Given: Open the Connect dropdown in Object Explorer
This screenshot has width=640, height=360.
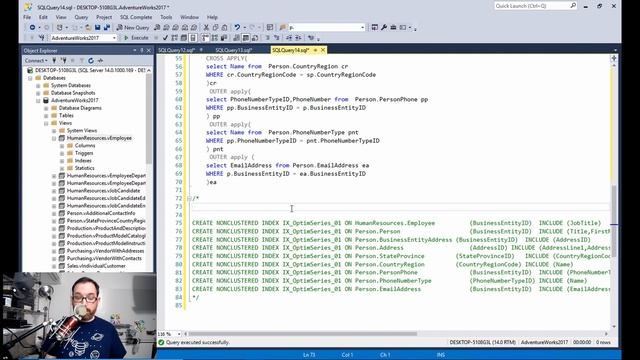Looking at the screenshot, I should (x=36, y=61).
